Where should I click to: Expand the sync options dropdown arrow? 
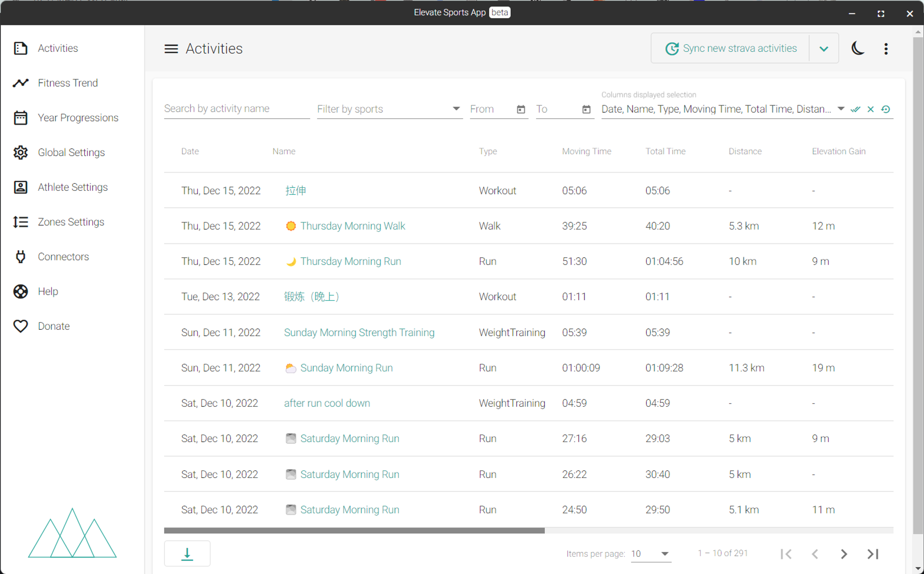pyautogui.click(x=824, y=48)
